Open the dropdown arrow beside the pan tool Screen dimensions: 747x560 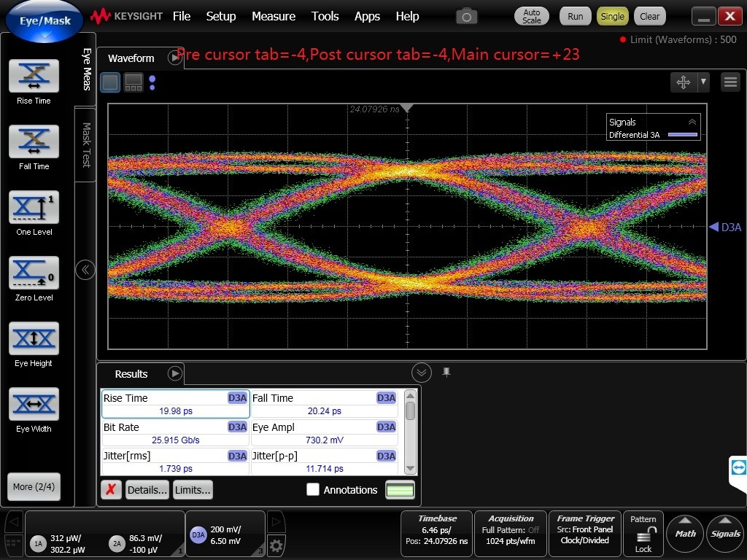pos(703,82)
